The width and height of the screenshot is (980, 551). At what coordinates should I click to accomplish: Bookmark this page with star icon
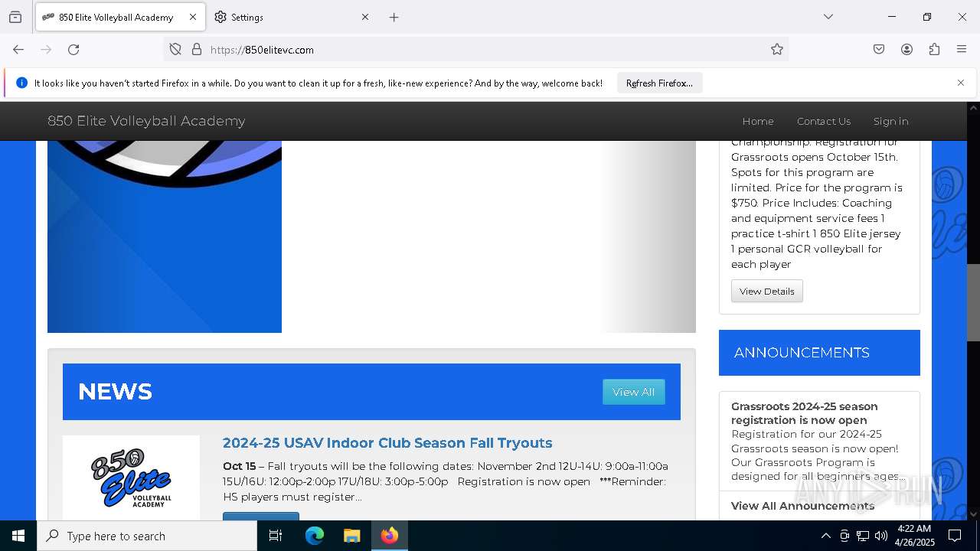click(x=777, y=49)
